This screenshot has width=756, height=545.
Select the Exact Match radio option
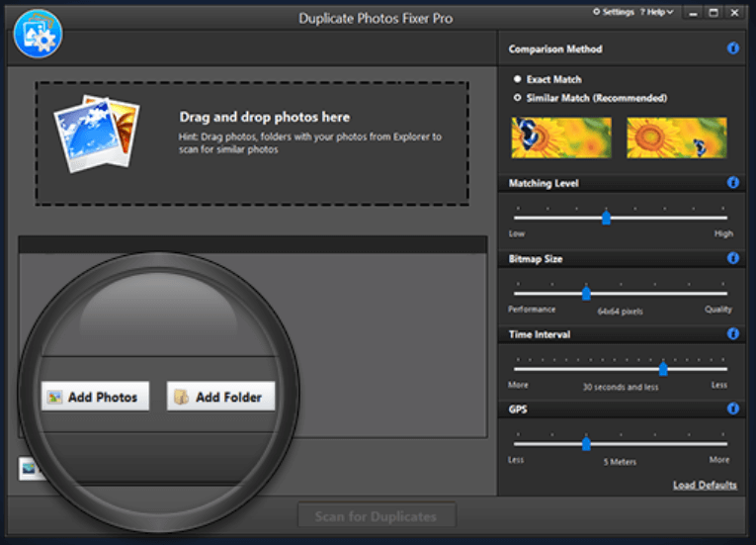(518, 79)
